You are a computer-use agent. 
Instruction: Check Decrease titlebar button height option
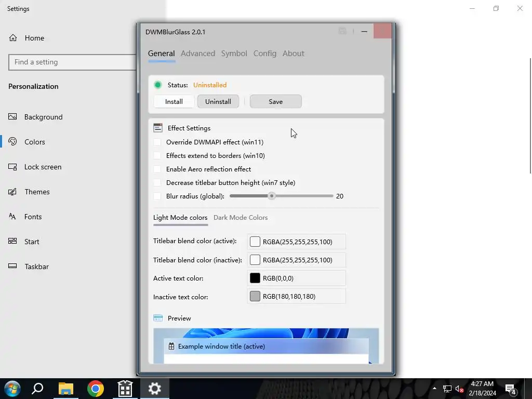(157, 182)
